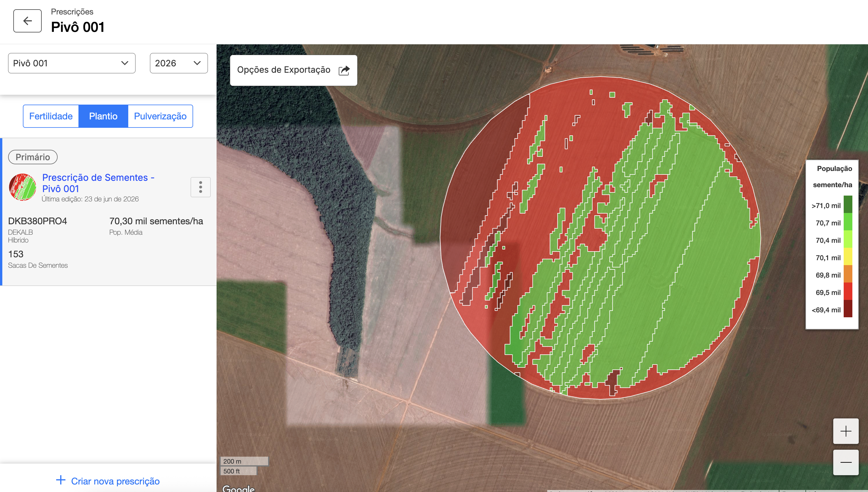This screenshot has height=492, width=868.
Task: Zoom out on the map
Action: click(846, 462)
